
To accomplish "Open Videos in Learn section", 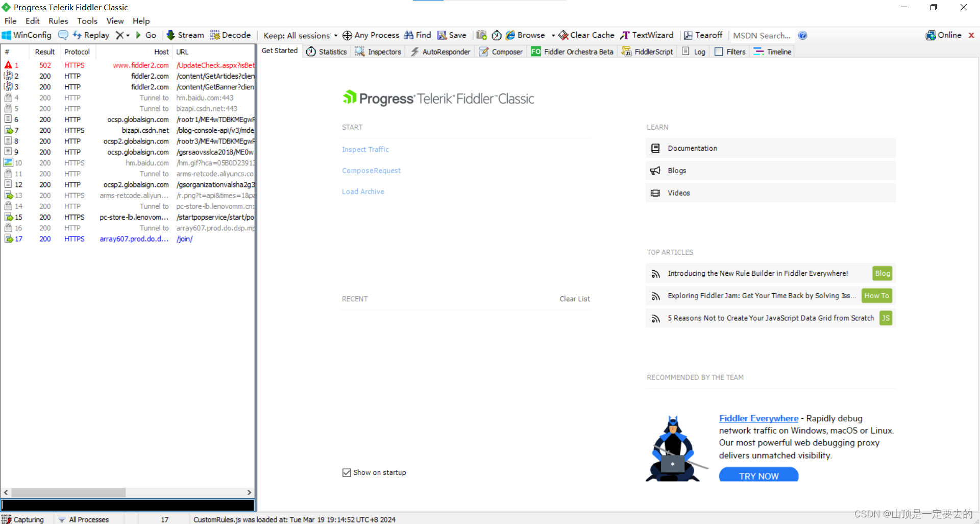I will pyautogui.click(x=770, y=193).
